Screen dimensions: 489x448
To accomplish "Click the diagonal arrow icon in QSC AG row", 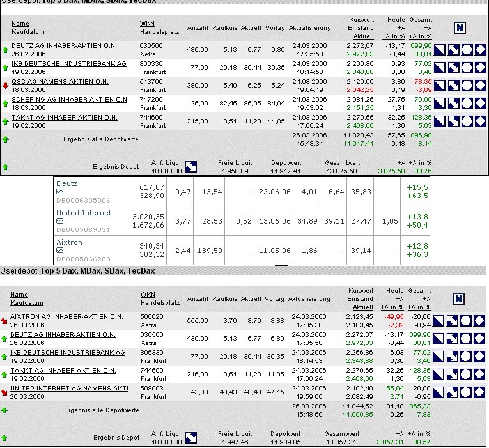I will click(x=453, y=86).
